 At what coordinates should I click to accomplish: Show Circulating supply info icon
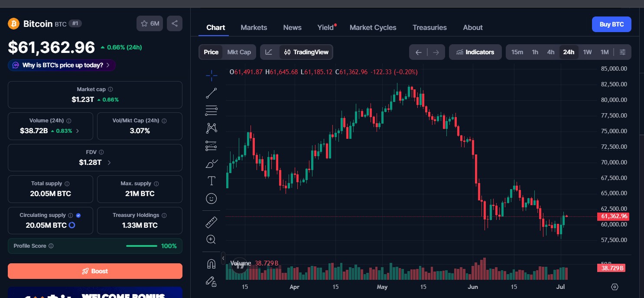71,215
